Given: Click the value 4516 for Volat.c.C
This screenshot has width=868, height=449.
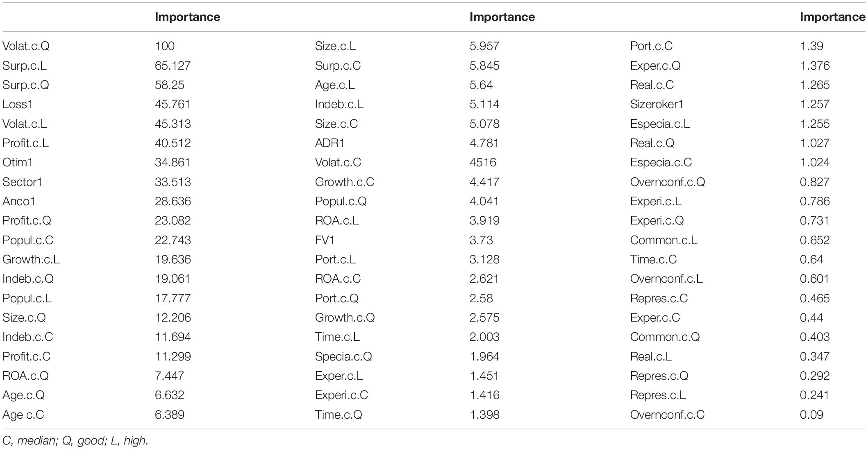Looking at the screenshot, I should tap(482, 162).
